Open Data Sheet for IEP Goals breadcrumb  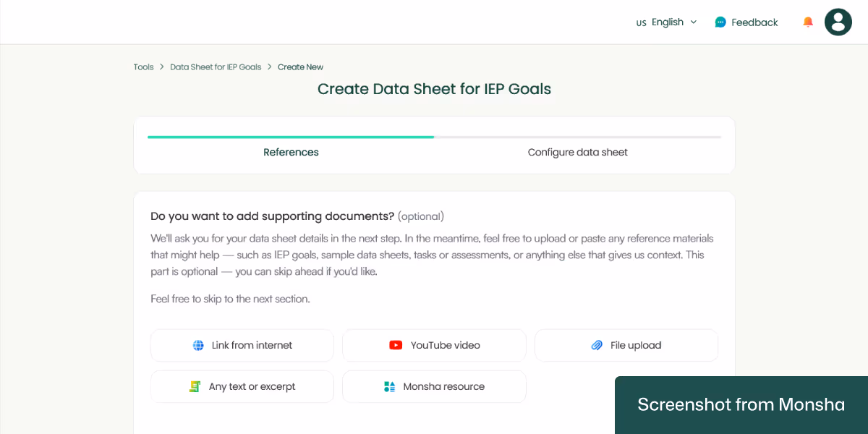click(216, 67)
